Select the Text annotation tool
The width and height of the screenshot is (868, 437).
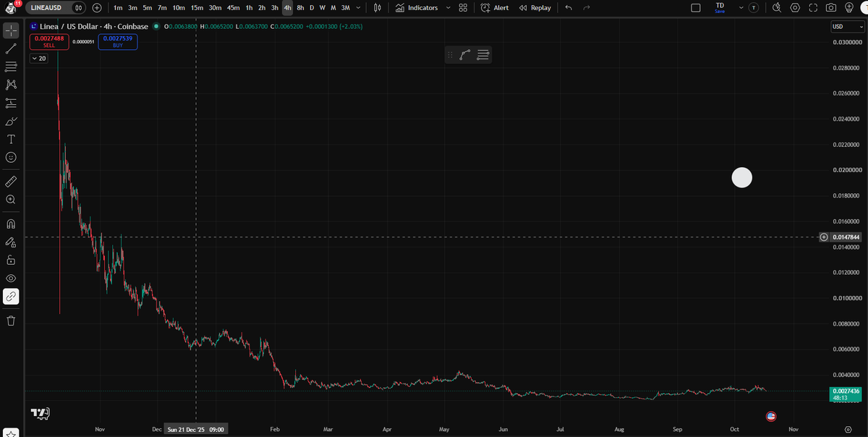(x=11, y=139)
